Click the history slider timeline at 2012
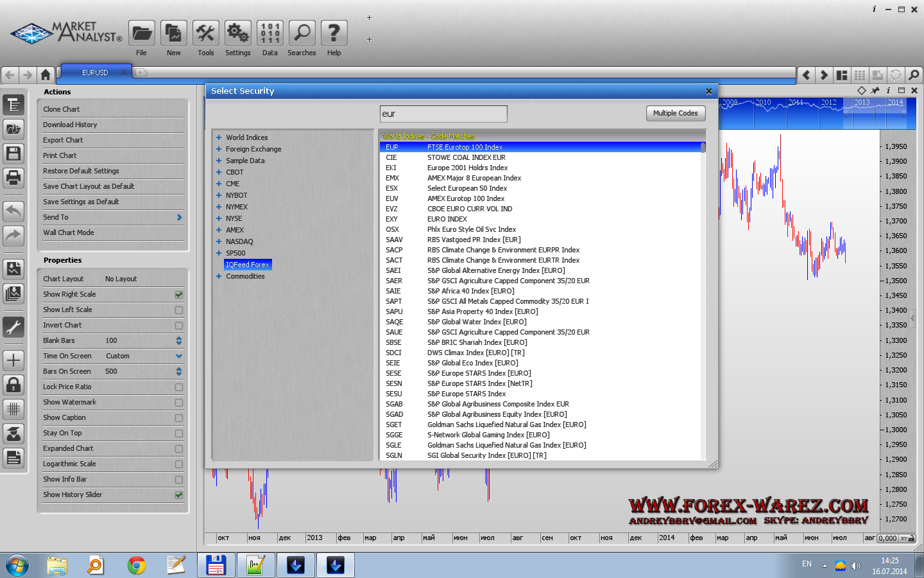924x578 pixels. point(828,110)
